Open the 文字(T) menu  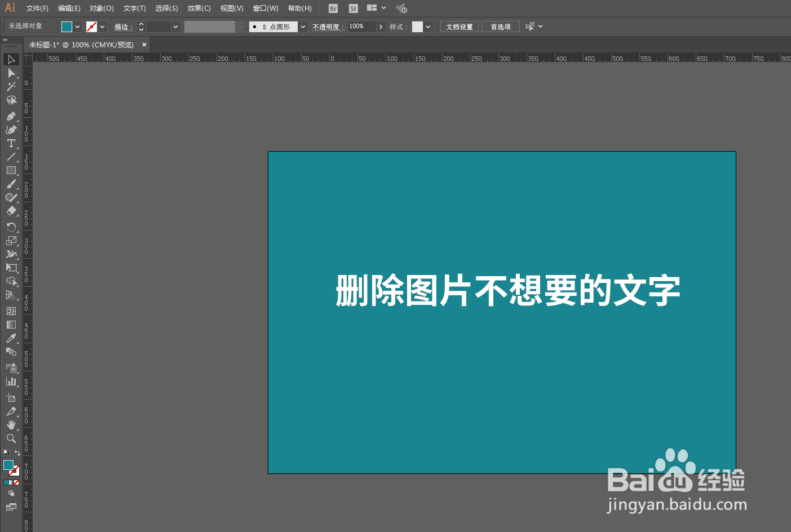coord(134,8)
